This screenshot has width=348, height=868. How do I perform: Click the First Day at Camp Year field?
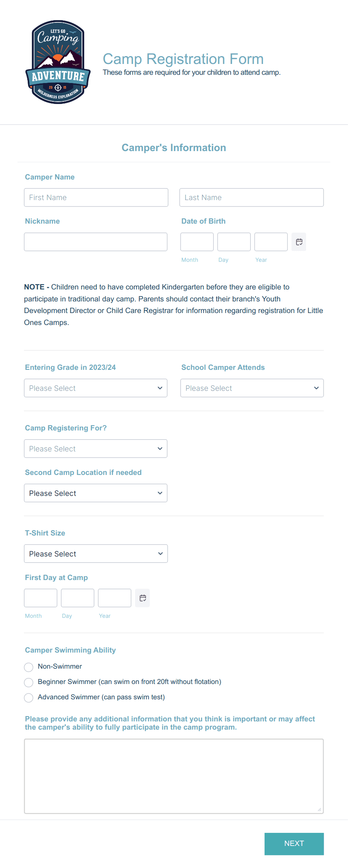(115, 598)
